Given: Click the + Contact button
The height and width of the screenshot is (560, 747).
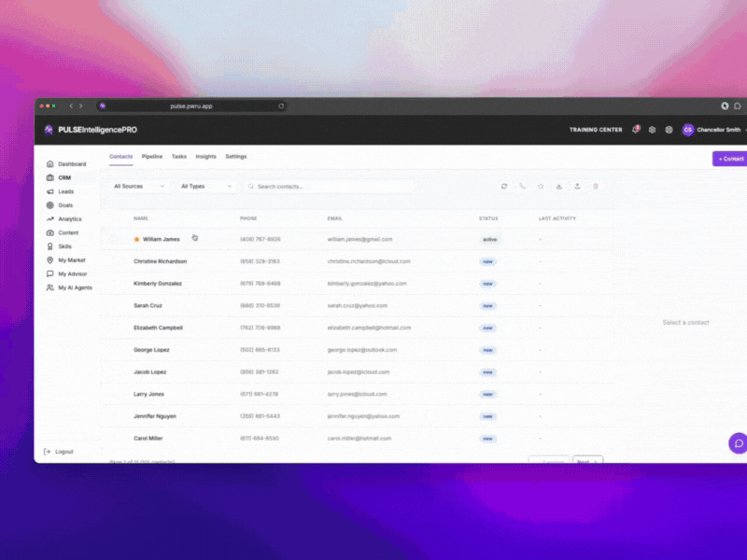Looking at the screenshot, I should [729, 159].
